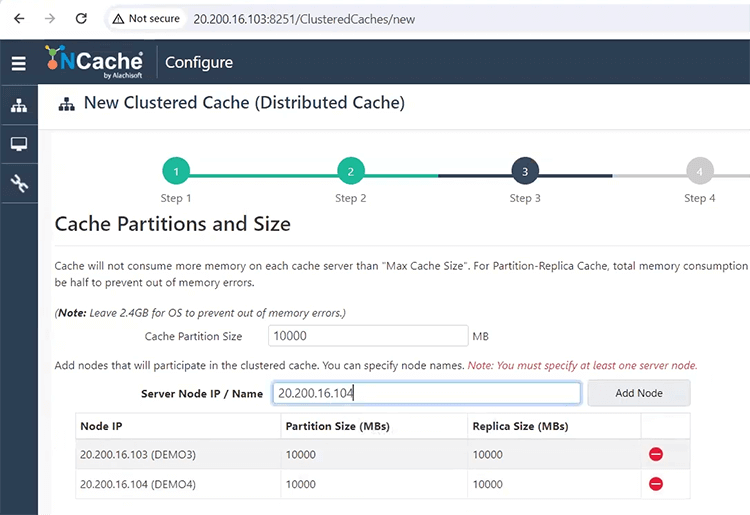Image resolution: width=750 pixels, height=515 pixels.
Task: Click the Cache Partitions and Size heading
Action: pos(173,224)
